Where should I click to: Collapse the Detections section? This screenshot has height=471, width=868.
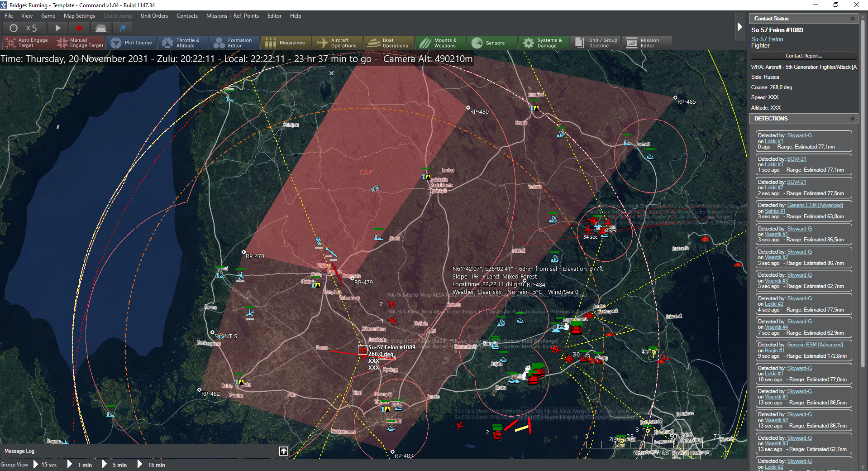click(x=852, y=119)
